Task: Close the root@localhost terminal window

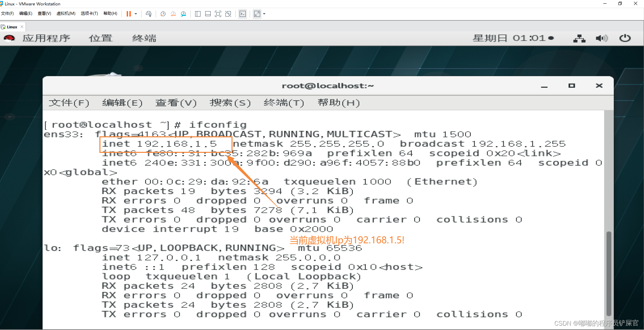Action: (599, 86)
